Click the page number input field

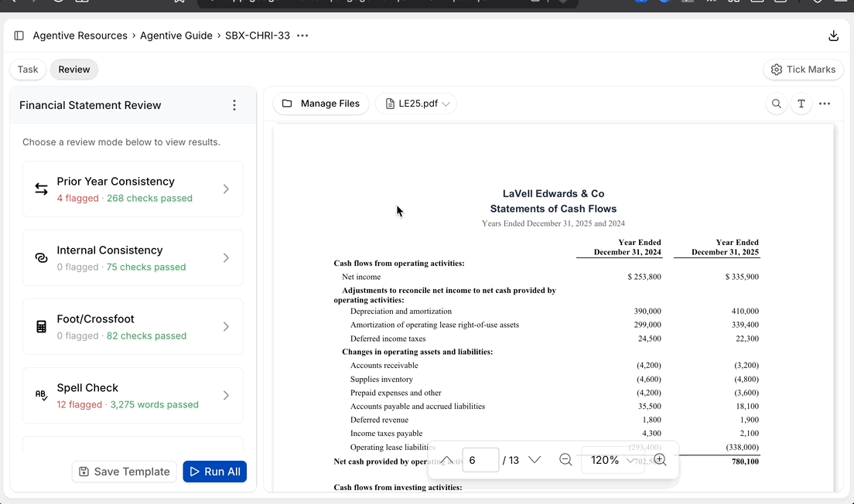click(x=480, y=460)
